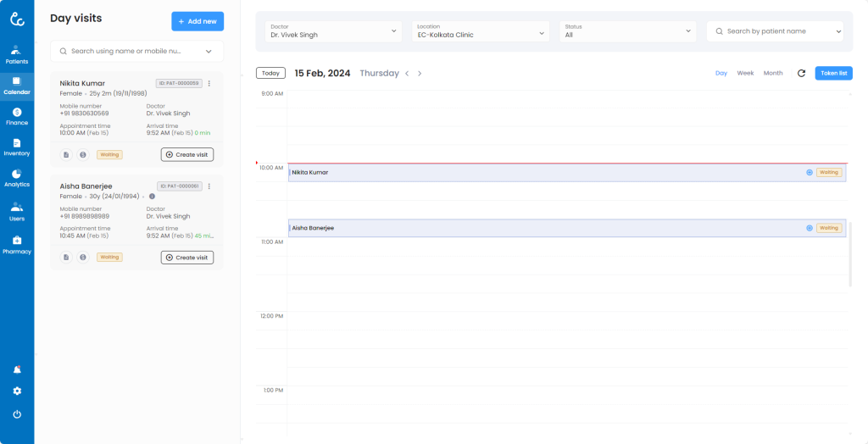
Task: Go to Finance from the sidebar
Action: pyautogui.click(x=17, y=116)
